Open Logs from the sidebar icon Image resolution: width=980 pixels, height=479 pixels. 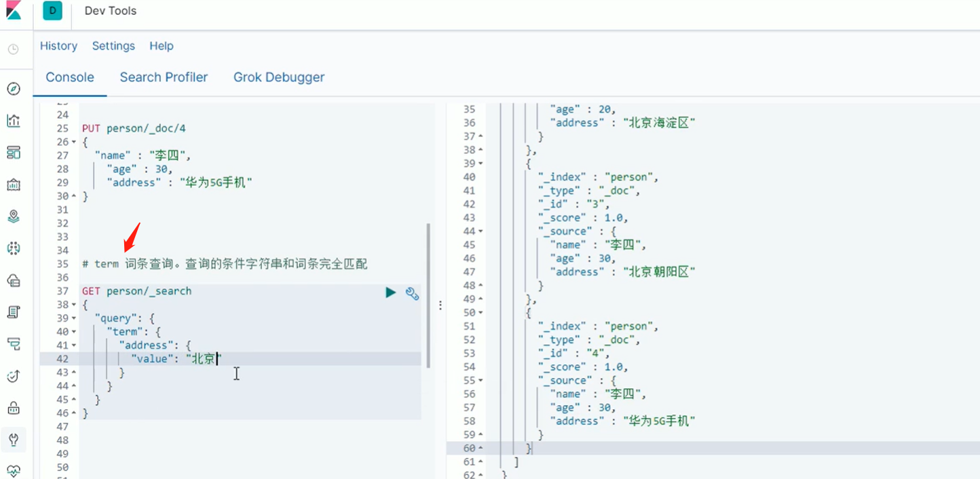coord(14,312)
